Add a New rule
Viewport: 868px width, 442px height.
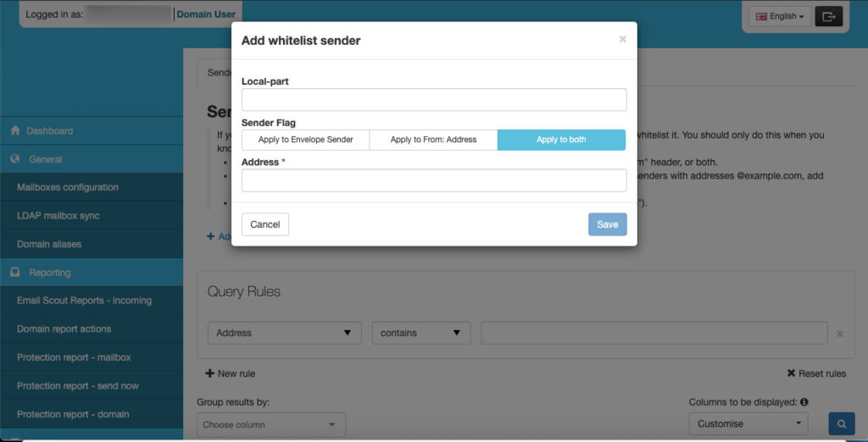pyautogui.click(x=231, y=373)
